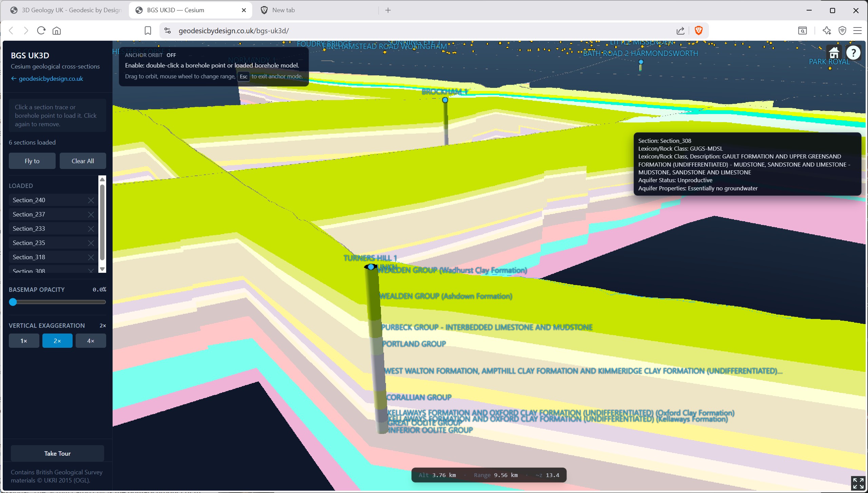Open Leo AI sparkle icon
The width and height of the screenshot is (868, 493).
[827, 31]
